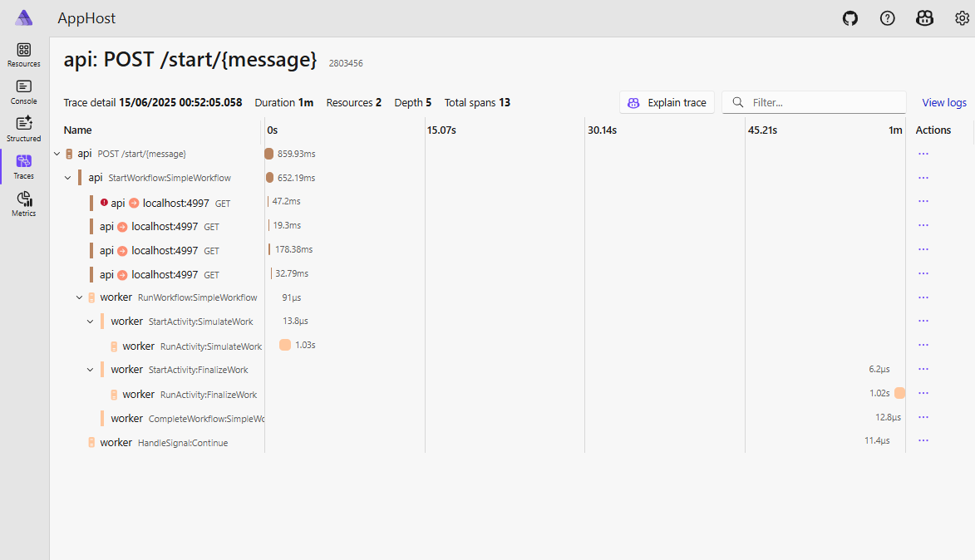Collapse the root api POST /start/{message} span

[x=57, y=154]
